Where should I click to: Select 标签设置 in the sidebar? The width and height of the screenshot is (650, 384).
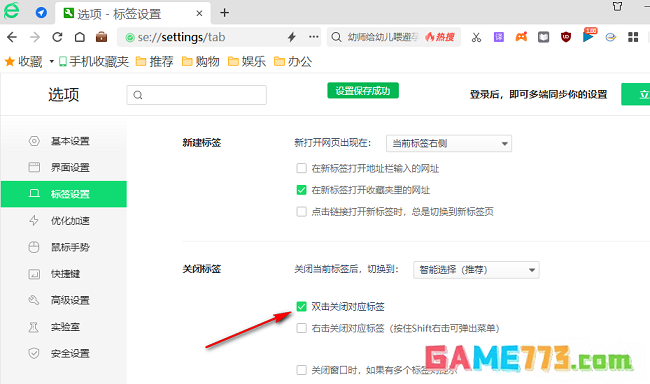[x=64, y=194]
